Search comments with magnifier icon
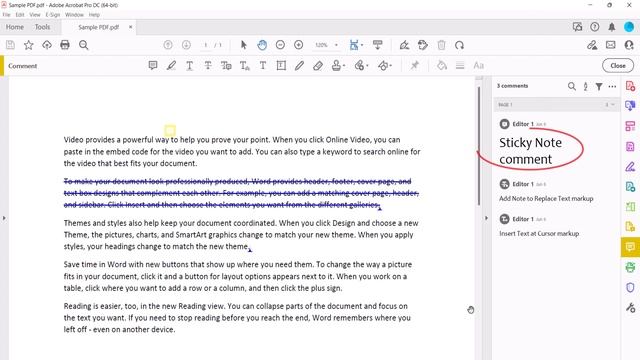640x360 pixels. click(x=571, y=86)
